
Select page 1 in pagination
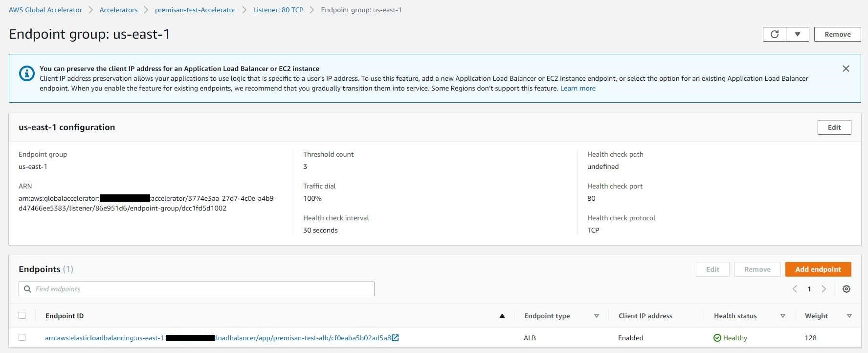tap(809, 289)
